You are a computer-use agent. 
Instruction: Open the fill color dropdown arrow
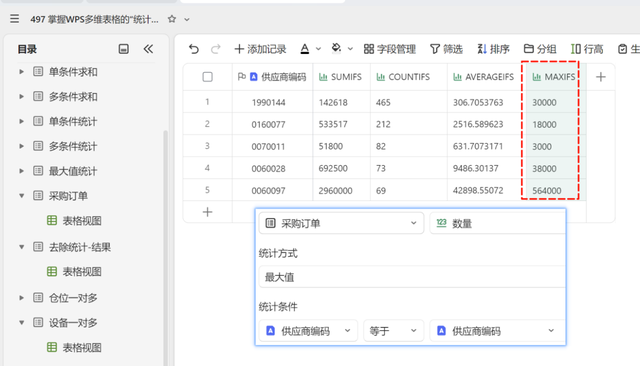coord(350,49)
